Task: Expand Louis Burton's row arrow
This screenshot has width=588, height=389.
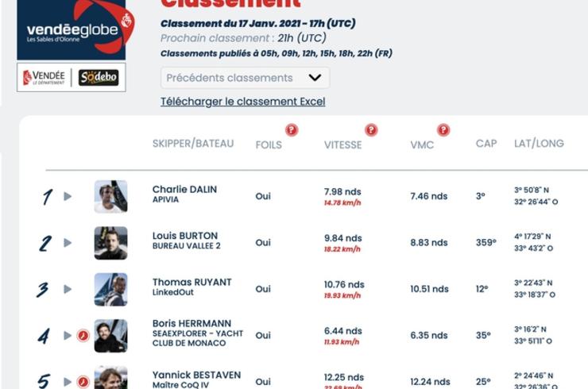Action: [68, 242]
